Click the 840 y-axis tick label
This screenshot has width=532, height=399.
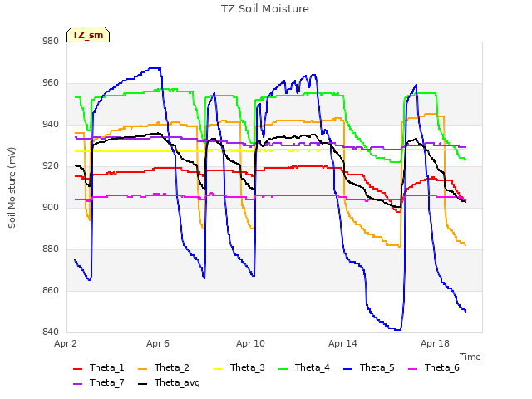click(x=51, y=332)
